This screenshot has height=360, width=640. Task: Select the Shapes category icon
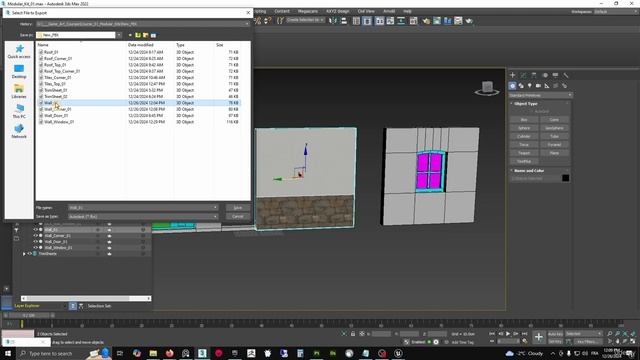point(521,86)
